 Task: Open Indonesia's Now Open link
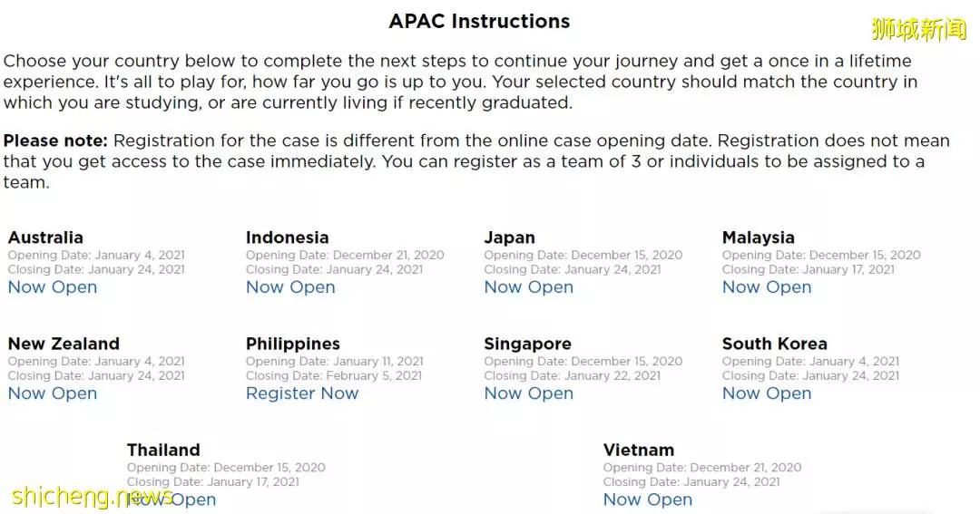[x=290, y=287]
